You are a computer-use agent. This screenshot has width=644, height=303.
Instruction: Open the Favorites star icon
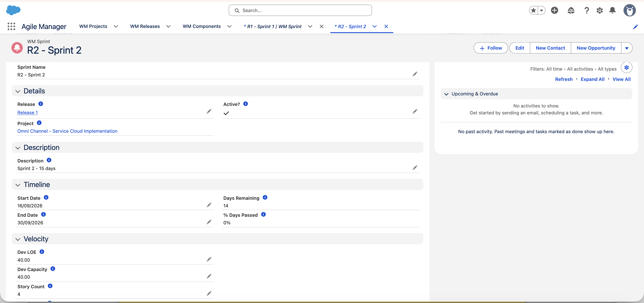533,10
